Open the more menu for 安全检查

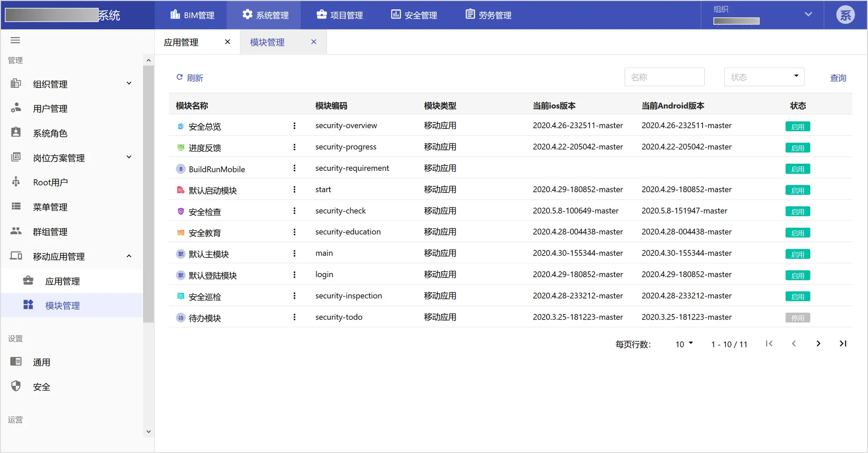[295, 211]
